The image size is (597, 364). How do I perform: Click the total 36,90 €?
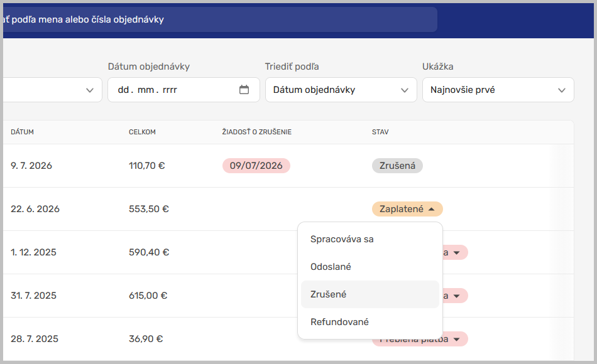(x=146, y=339)
